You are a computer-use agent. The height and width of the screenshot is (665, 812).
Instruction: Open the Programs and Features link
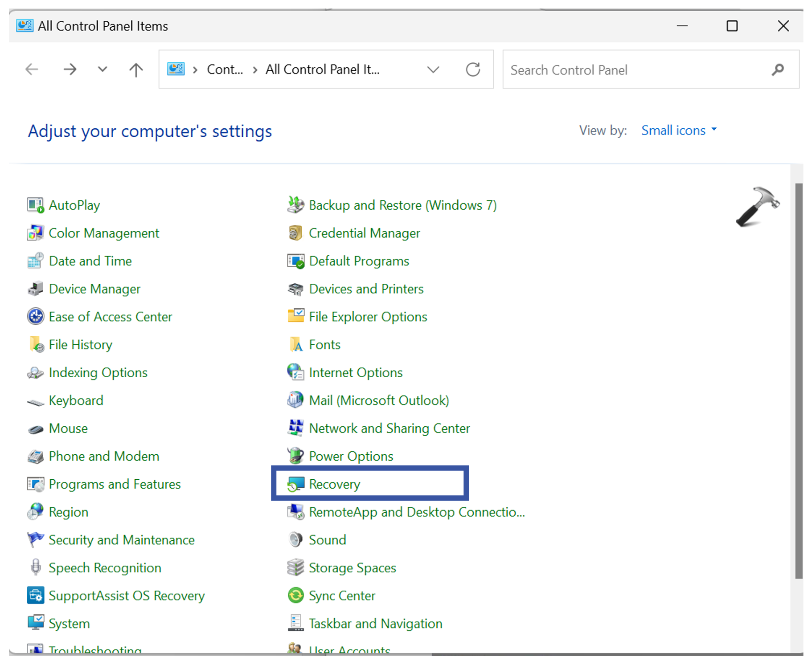click(x=115, y=484)
